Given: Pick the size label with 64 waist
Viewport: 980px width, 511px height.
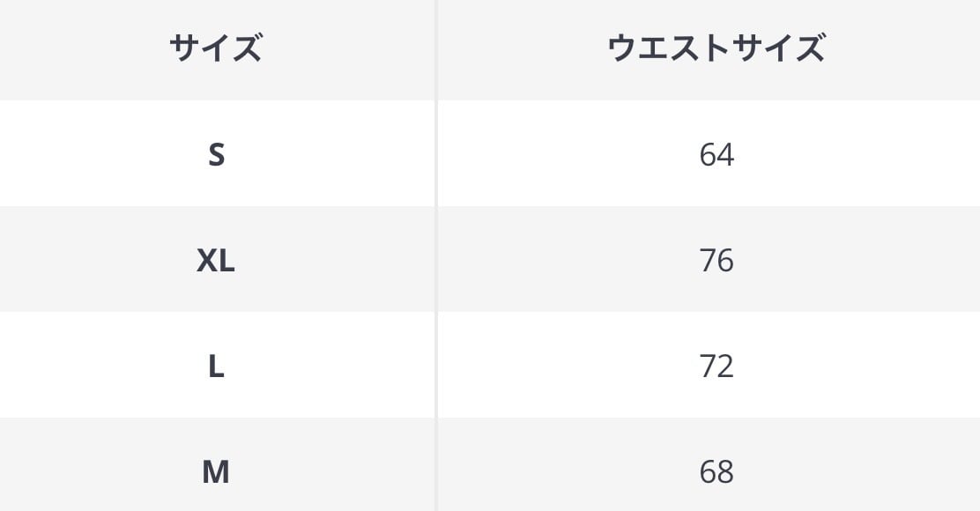Looking at the screenshot, I should 216,155.
